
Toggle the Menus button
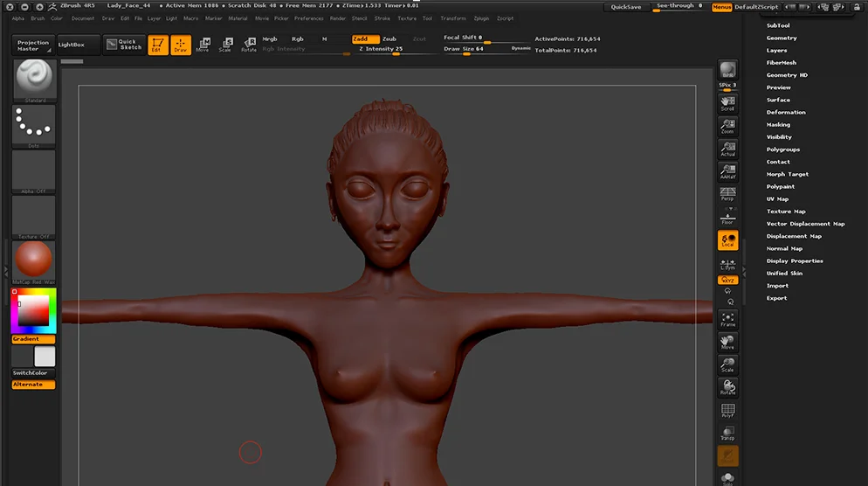click(x=721, y=7)
